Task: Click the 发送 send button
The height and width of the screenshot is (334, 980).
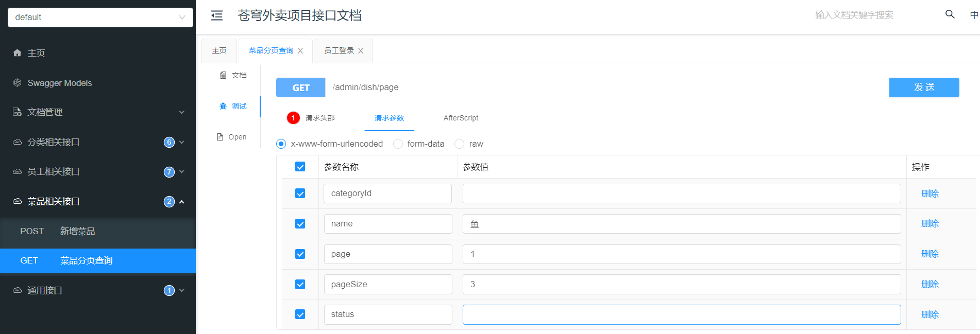Action: click(924, 87)
